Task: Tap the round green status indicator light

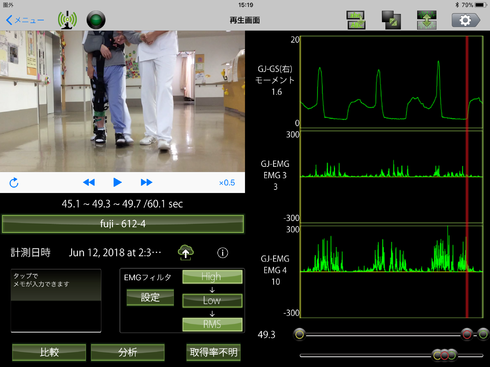Action: coord(96,20)
